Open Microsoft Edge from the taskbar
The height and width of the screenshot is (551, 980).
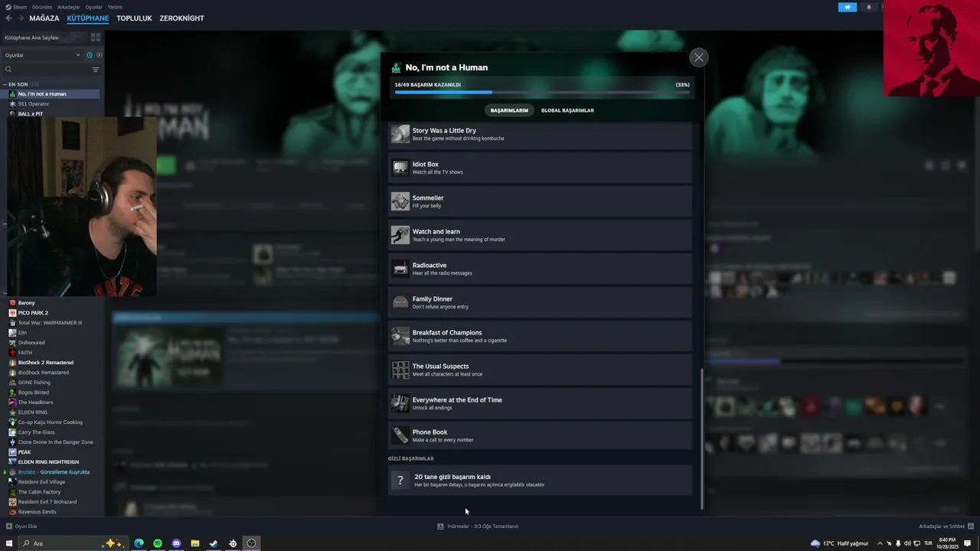[139, 543]
